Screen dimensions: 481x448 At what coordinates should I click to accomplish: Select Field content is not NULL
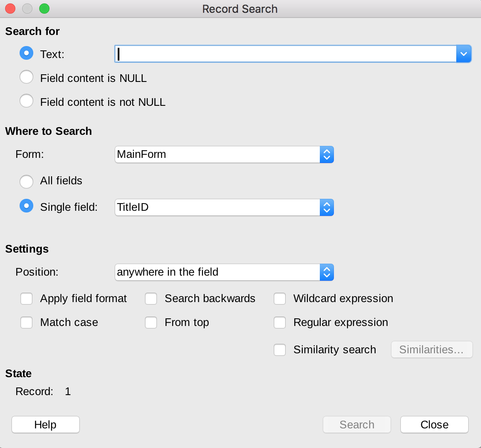(x=26, y=101)
